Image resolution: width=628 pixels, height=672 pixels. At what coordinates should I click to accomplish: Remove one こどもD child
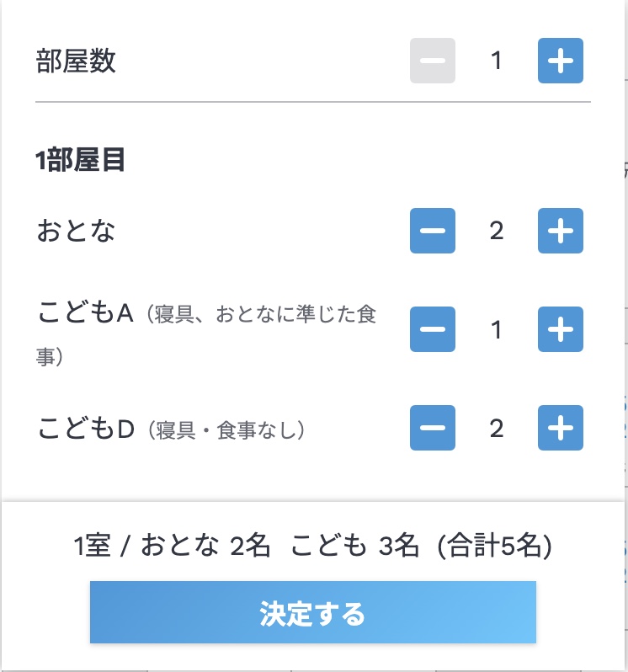(433, 428)
